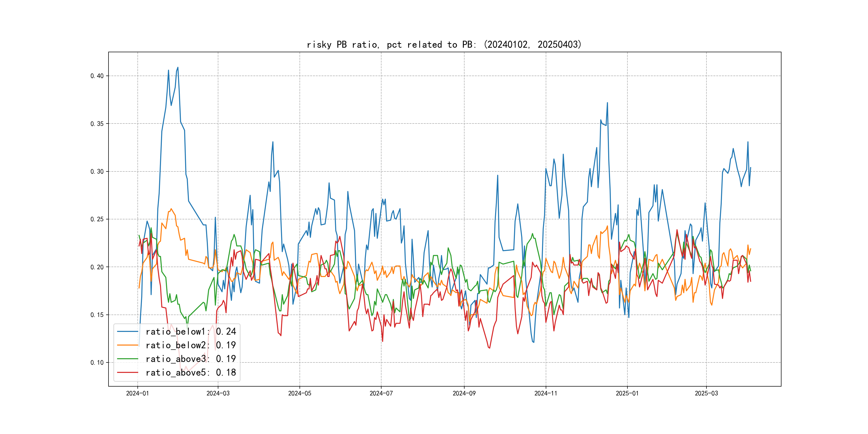This screenshot has width=868, height=434.
Task: Click the 2024-09 x-axis tick label
Action: click(x=464, y=393)
